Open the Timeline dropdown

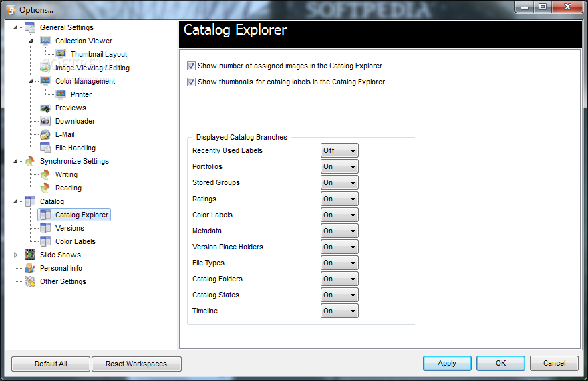(x=339, y=311)
